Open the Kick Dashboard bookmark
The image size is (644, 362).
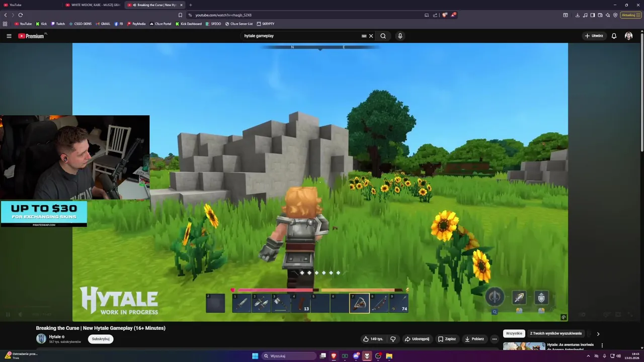coord(189,24)
